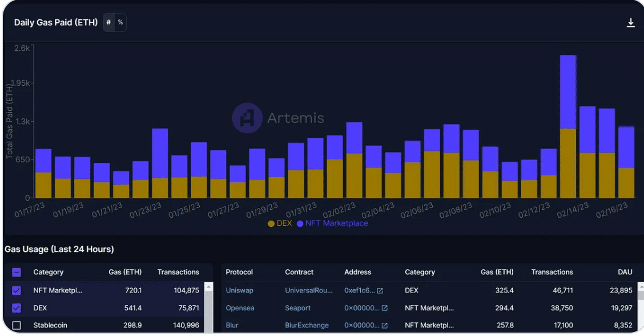The width and height of the screenshot is (644, 336).
Task: Enable the Stablecoin category checkbox
Action: tap(16, 325)
